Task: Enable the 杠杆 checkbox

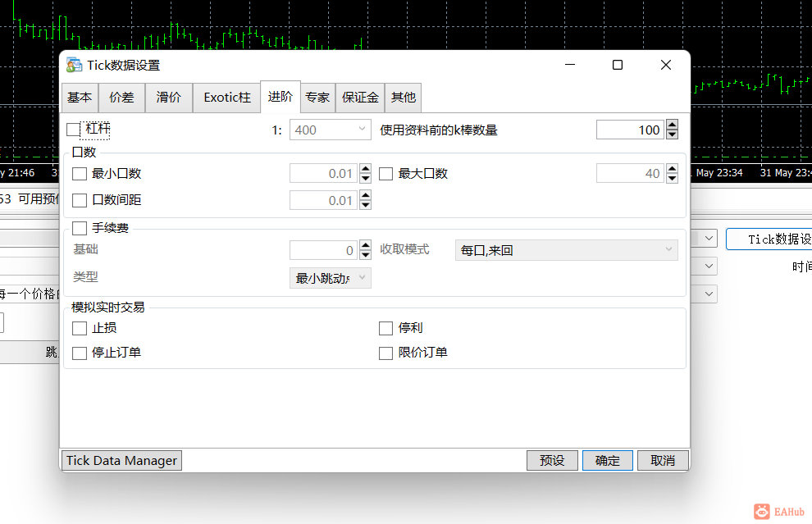Action: (x=74, y=130)
